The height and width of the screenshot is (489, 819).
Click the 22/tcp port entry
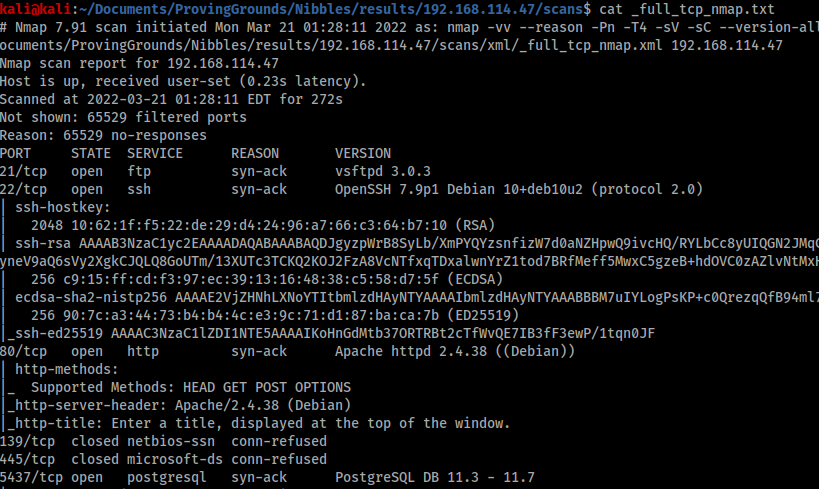[24, 189]
